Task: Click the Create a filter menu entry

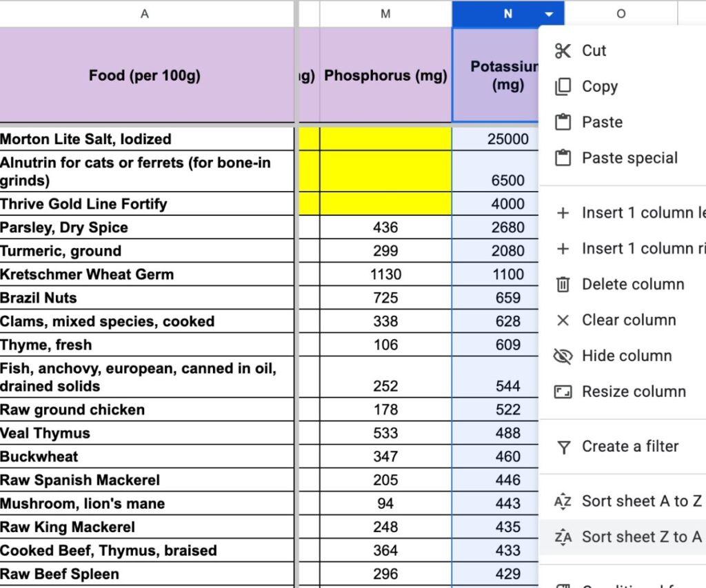Action: click(x=629, y=447)
